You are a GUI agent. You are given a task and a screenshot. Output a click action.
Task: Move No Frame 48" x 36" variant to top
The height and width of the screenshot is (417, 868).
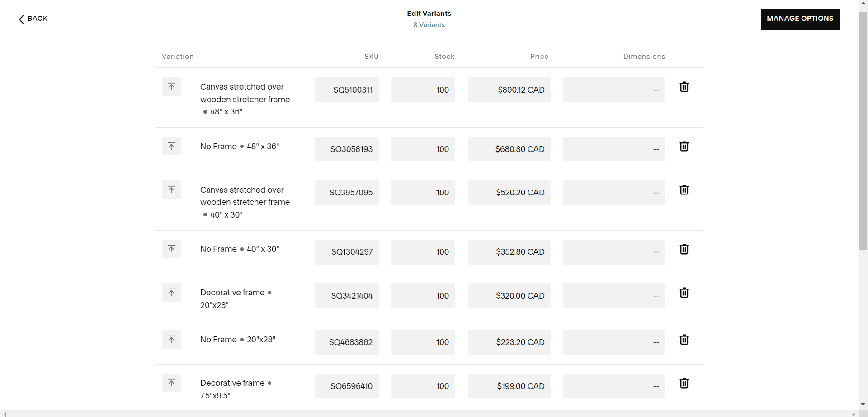tap(171, 146)
